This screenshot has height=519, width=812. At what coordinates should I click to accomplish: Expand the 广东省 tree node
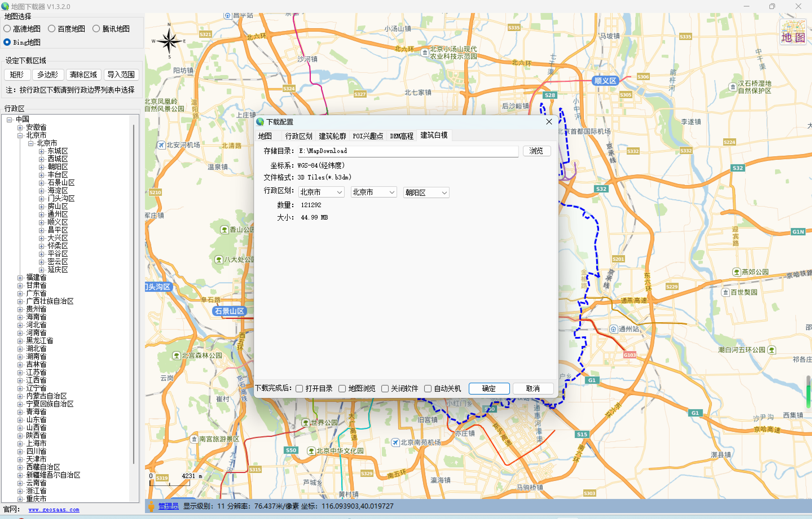tap(20, 293)
